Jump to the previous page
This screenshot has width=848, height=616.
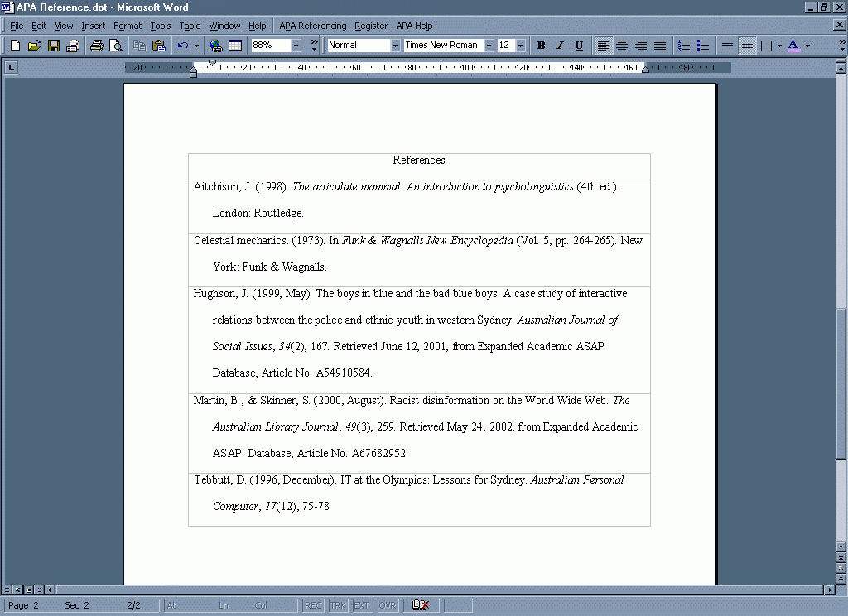coord(841,557)
